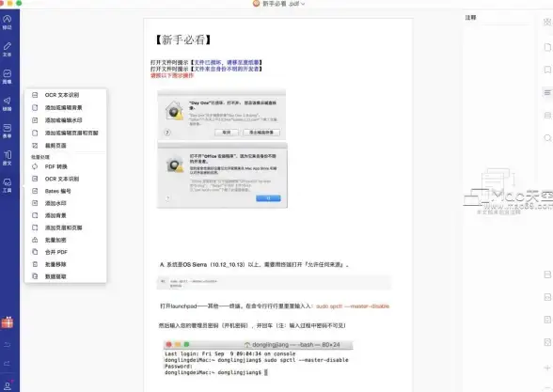The width and height of the screenshot is (553, 392).
Task: Open the page thumbnail panel icon on right
Action: (x=547, y=47)
